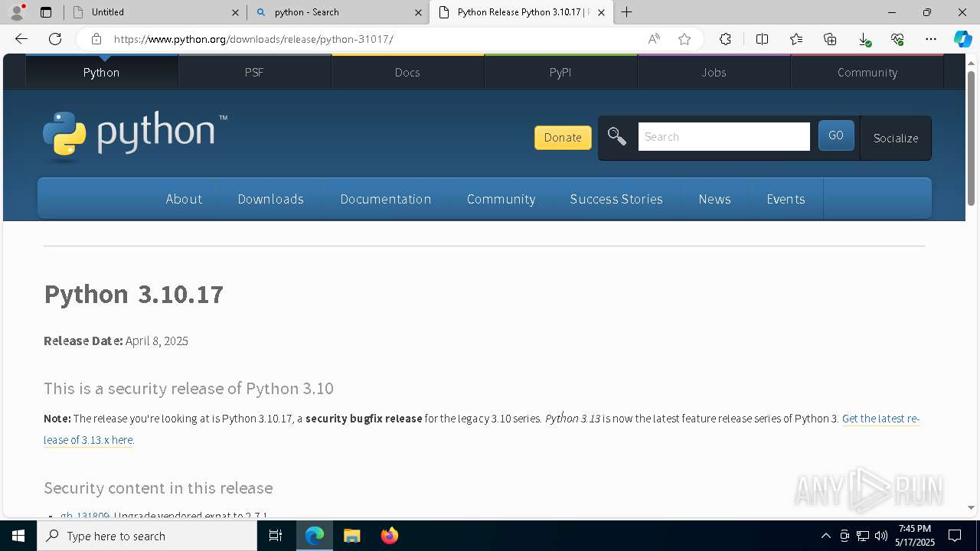Open File Explorer from taskbar
The image size is (980, 551).
coord(351,536)
